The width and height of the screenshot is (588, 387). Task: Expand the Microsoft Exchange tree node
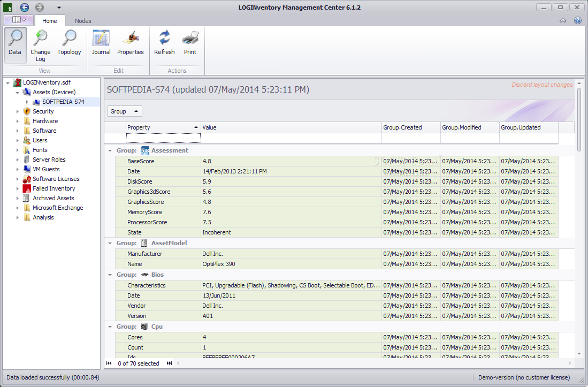pos(17,208)
